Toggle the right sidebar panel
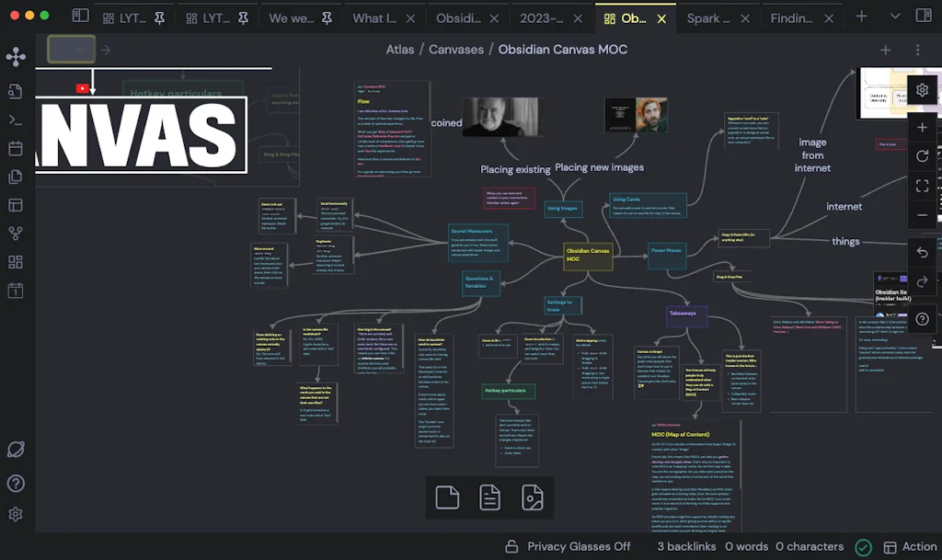Screen dimensions: 942x560 (x=923, y=17)
